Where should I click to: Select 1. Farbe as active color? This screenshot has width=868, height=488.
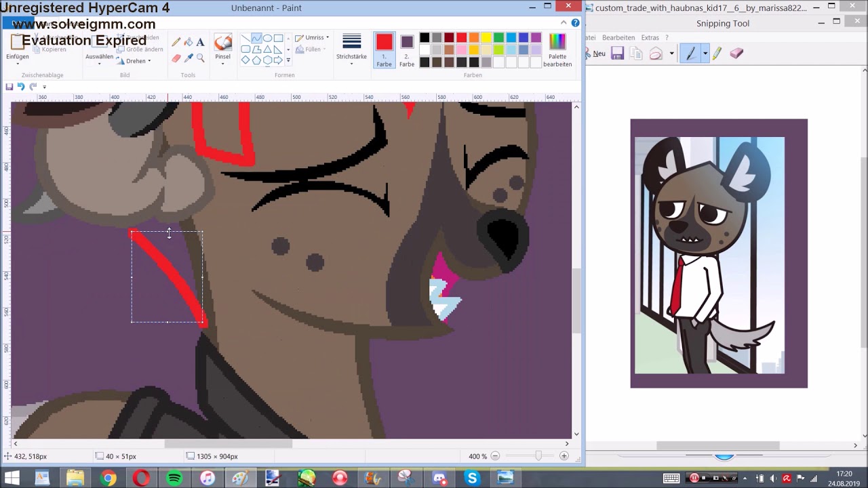[x=384, y=50]
